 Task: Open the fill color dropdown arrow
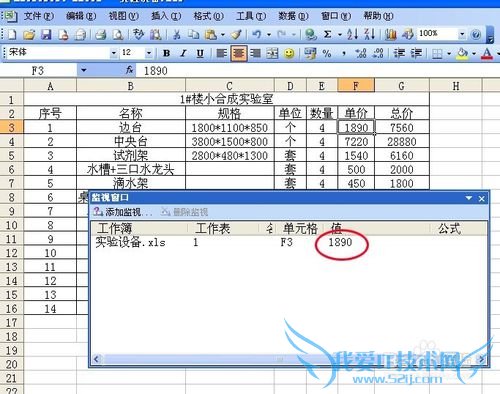coord(474,53)
